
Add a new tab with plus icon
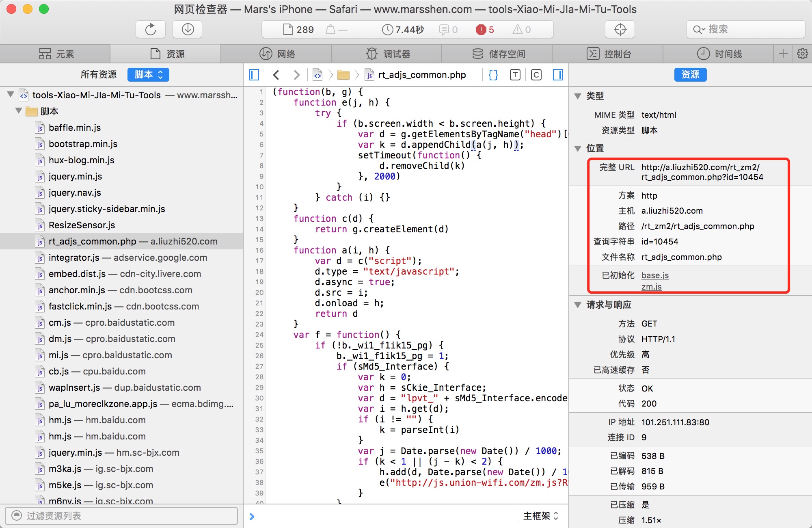(x=783, y=54)
